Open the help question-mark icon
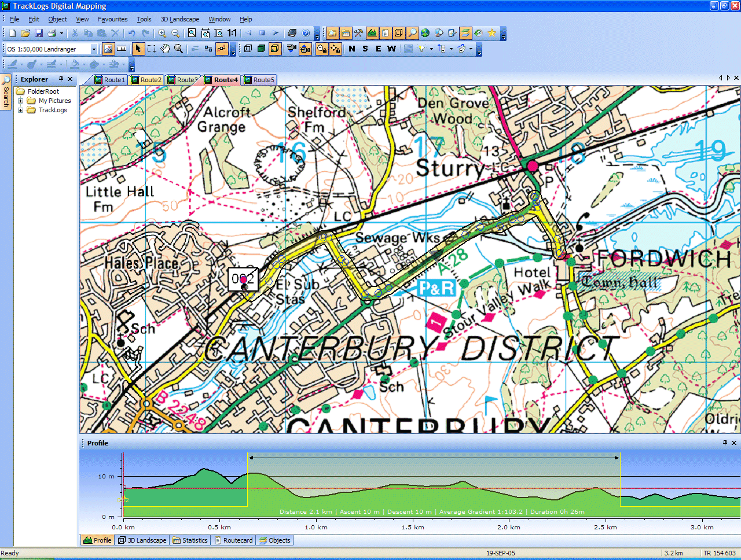Viewport: 741px width, 560px height. [x=306, y=33]
